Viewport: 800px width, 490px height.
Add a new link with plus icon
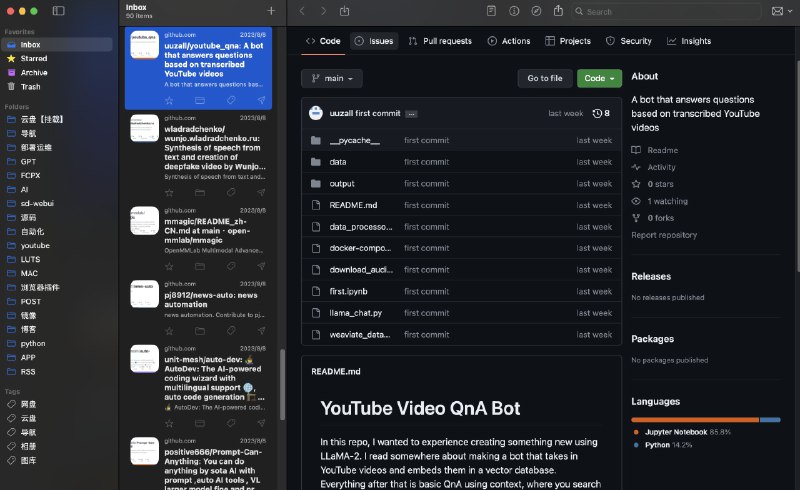(271, 11)
